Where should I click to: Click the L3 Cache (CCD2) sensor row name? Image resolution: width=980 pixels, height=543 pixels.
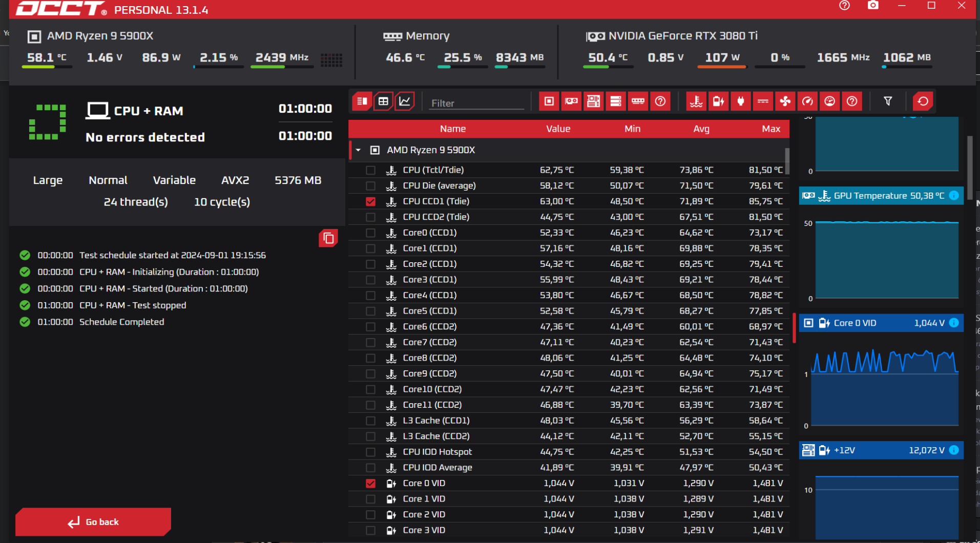click(x=436, y=436)
